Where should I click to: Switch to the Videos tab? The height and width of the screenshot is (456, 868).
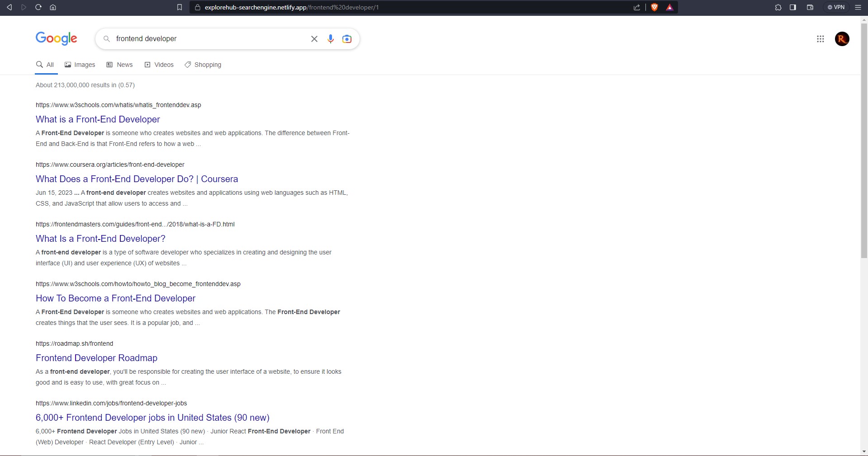pyautogui.click(x=159, y=65)
